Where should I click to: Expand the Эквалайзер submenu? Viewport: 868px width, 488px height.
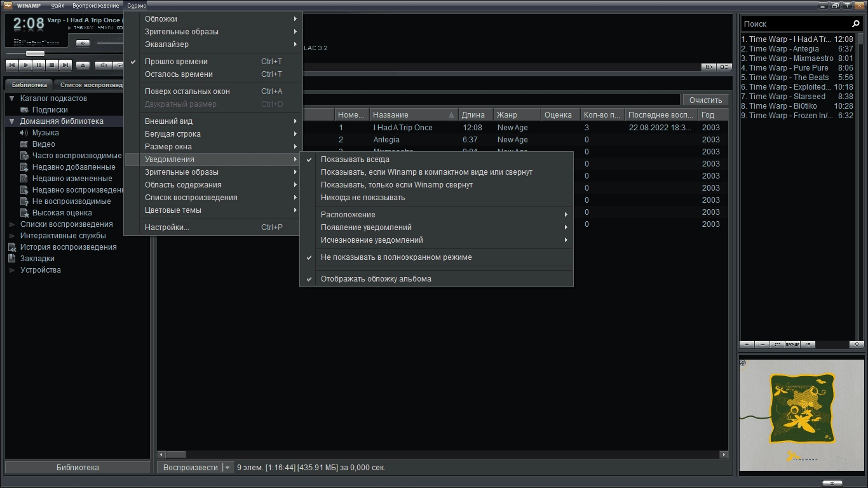point(213,44)
